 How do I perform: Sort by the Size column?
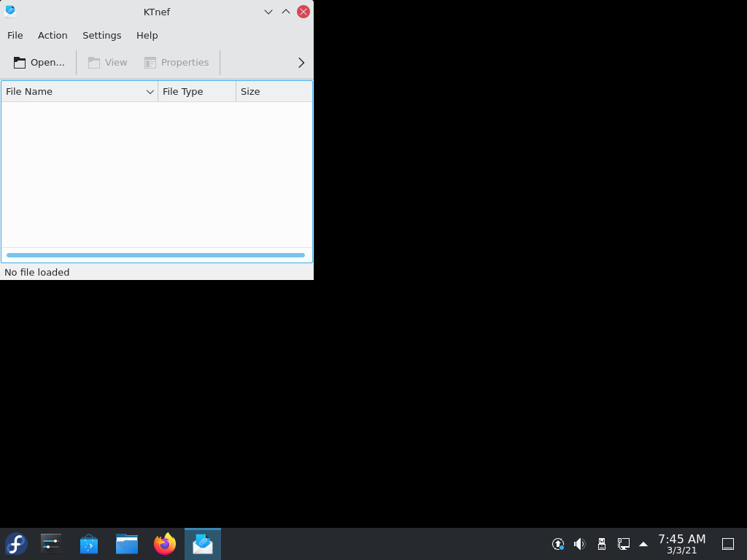coord(274,91)
